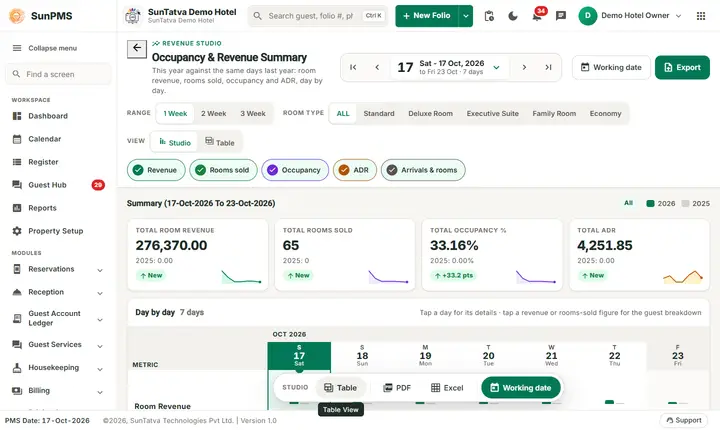
Task: Click the Export button
Action: [682, 67]
